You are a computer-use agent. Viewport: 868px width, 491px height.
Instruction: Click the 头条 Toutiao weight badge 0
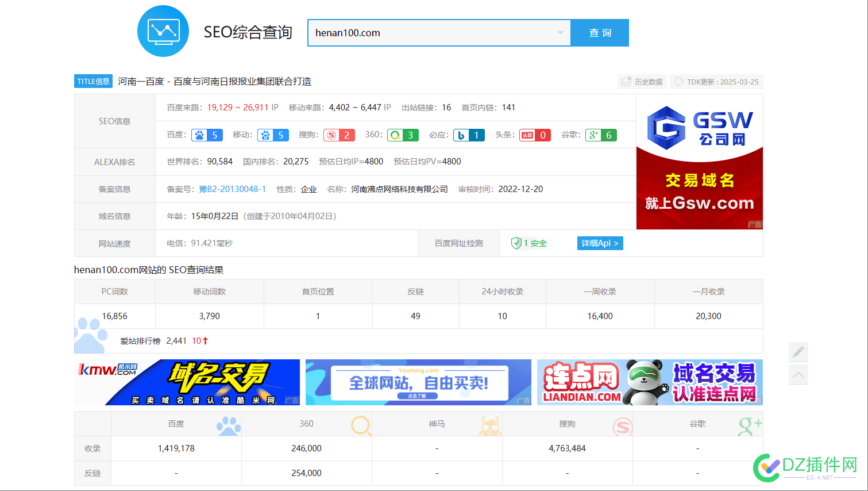pos(535,135)
